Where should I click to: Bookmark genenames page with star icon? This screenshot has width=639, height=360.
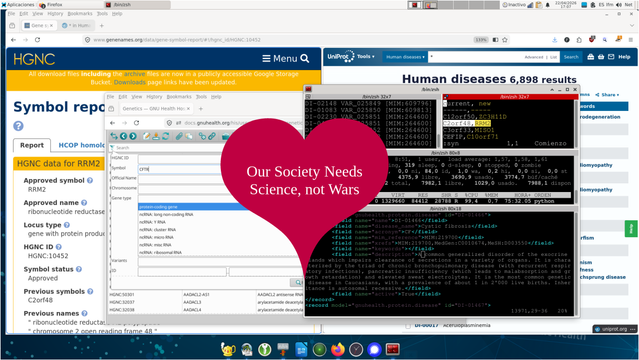pos(505,40)
